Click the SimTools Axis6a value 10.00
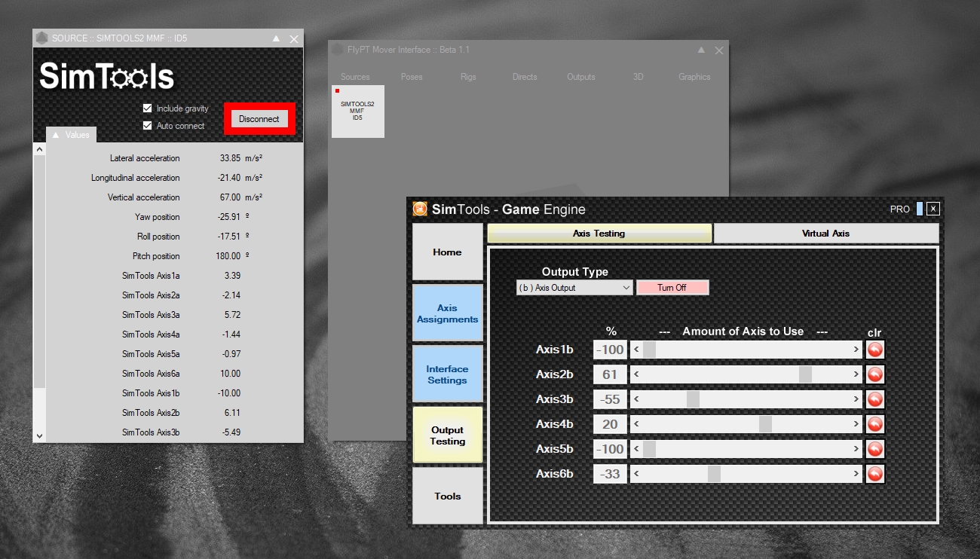The width and height of the screenshot is (980, 559). click(x=230, y=374)
